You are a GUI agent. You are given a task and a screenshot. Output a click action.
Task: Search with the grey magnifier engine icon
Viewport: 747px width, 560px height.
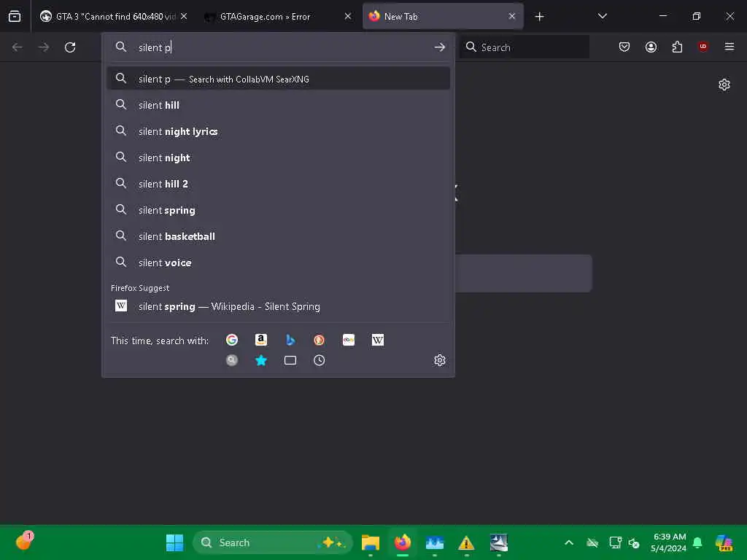(232, 360)
